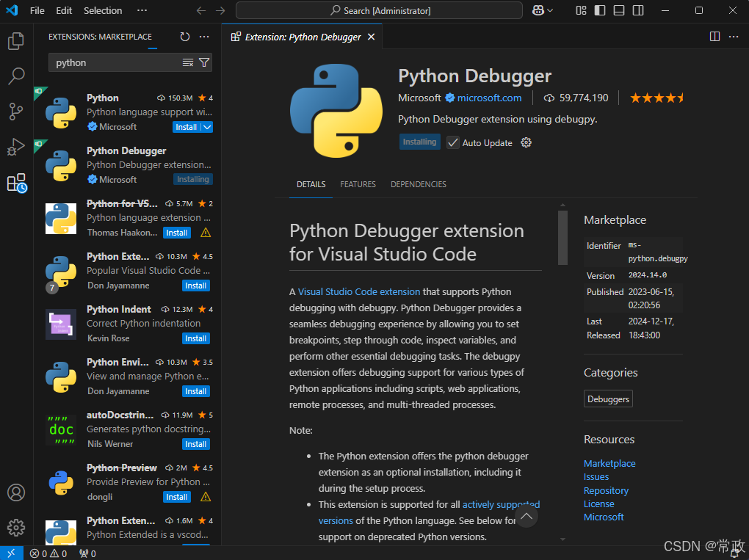The height and width of the screenshot is (560, 749).
Task: Open the microsoft.com publisher link
Action: point(489,98)
